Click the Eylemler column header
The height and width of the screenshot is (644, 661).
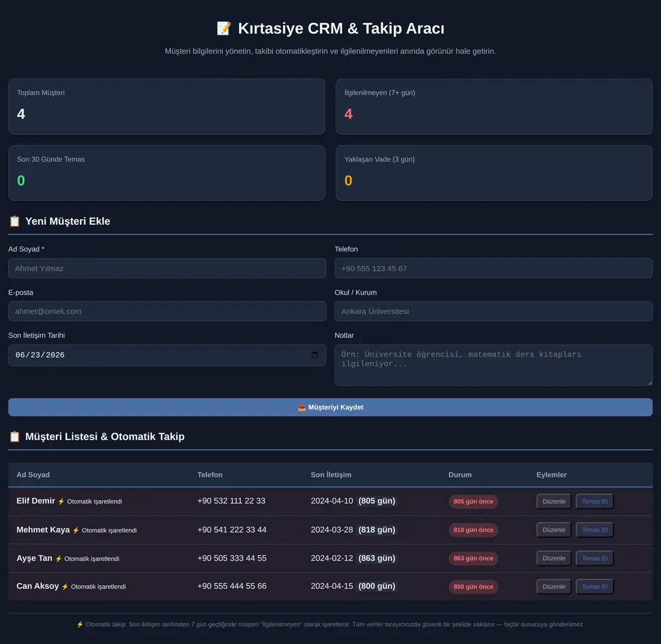point(551,475)
